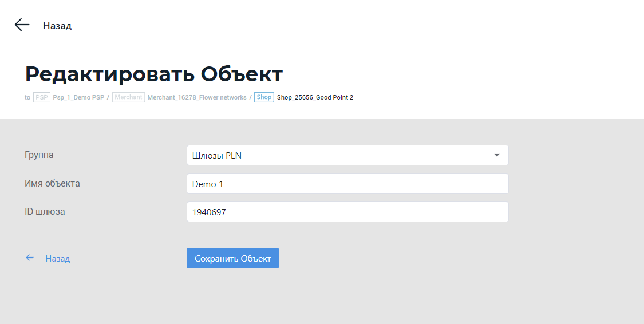The image size is (644, 324).
Task: Click the 'ID шлюза' label
Action: point(45,211)
